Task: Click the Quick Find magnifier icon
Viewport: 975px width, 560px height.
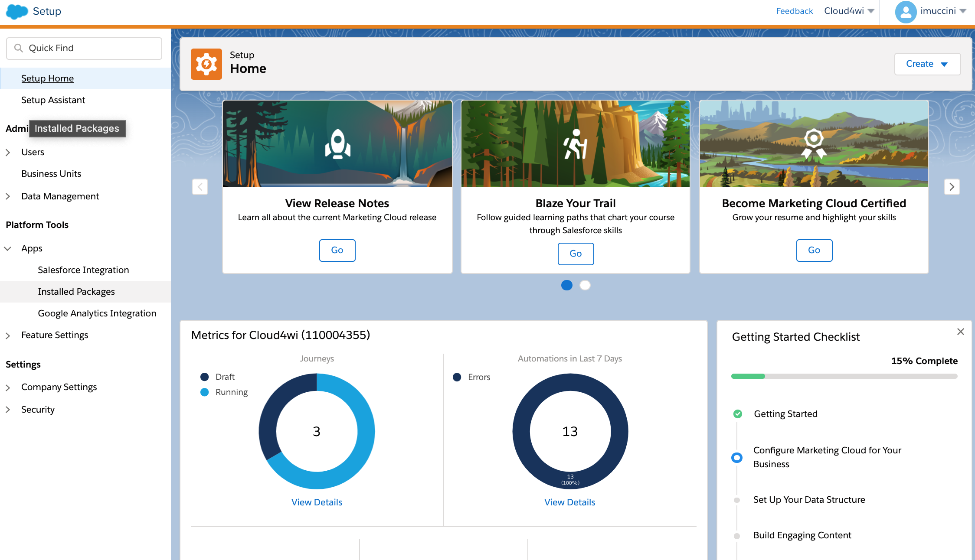Action: tap(18, 48)
